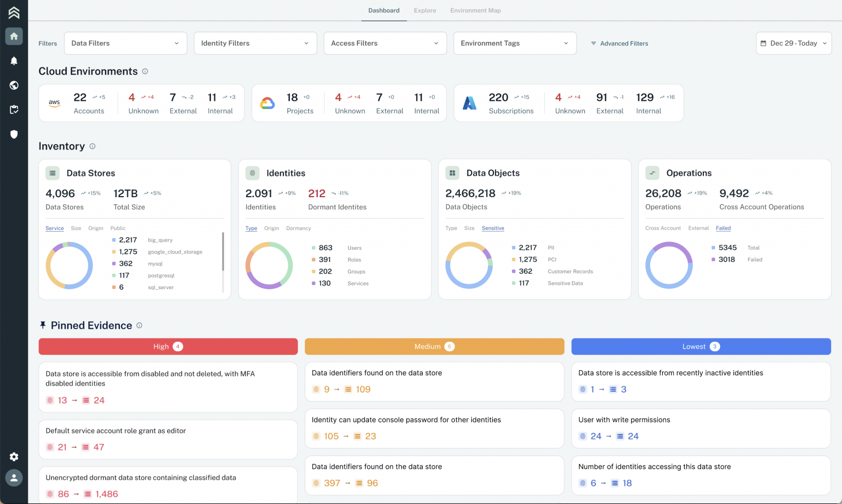Image resolution: width=842 pixels, height=504 pixels.
Task: Click the shield icon in sidebar
Action: 14,134
